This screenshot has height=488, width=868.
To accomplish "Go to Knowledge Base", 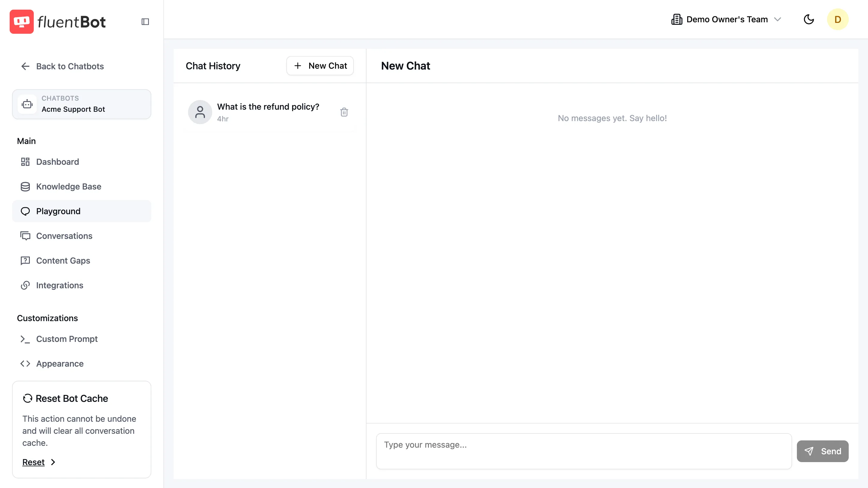I will coord(82,186).
